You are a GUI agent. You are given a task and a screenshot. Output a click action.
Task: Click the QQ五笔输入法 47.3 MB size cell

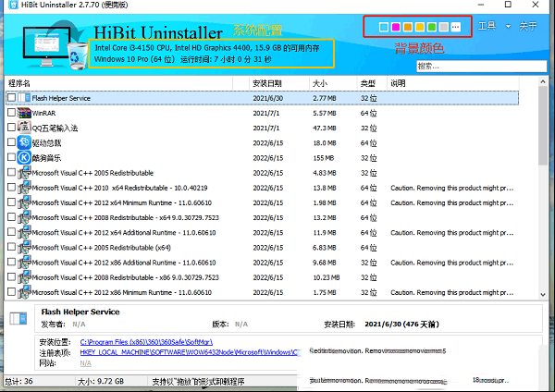[x=325, y=129]
